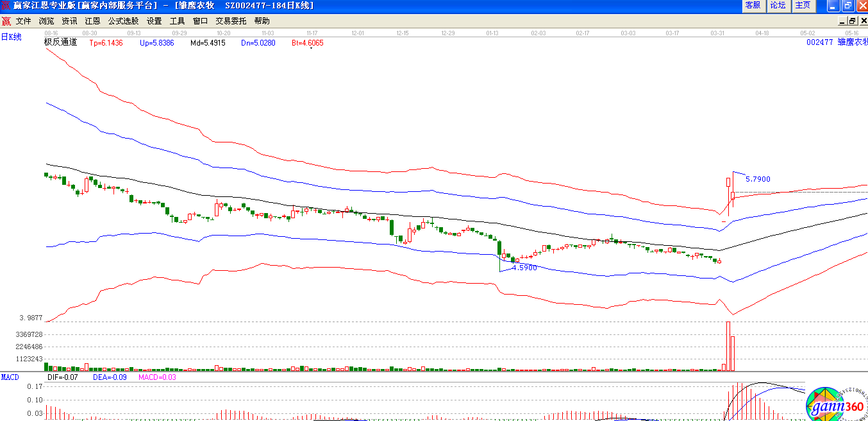Click the 客服 button in title bar
Viewport: 868px width, 421px height.
pyautogui.click(x=753, y=6)
